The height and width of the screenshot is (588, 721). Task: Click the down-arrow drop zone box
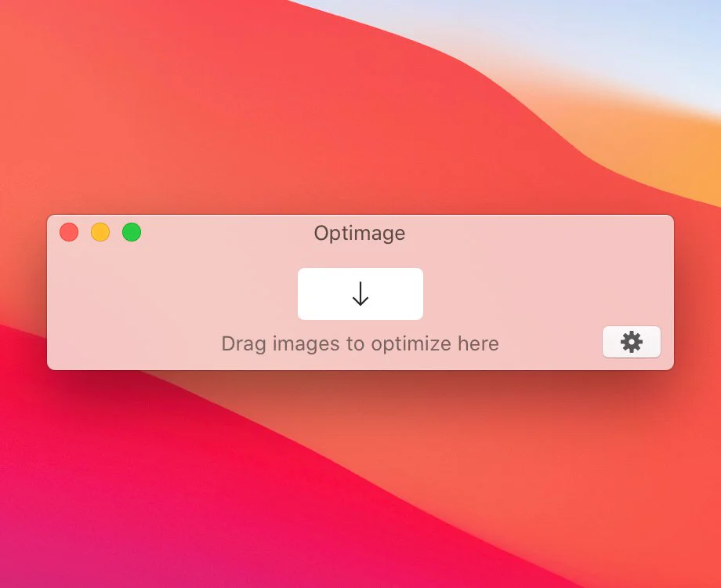360,294
